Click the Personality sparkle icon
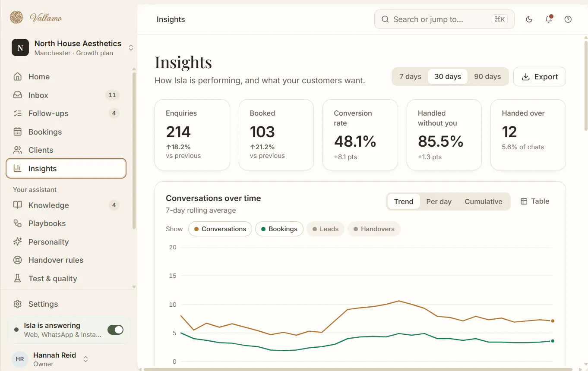588x371 pixels. [18, 242]
